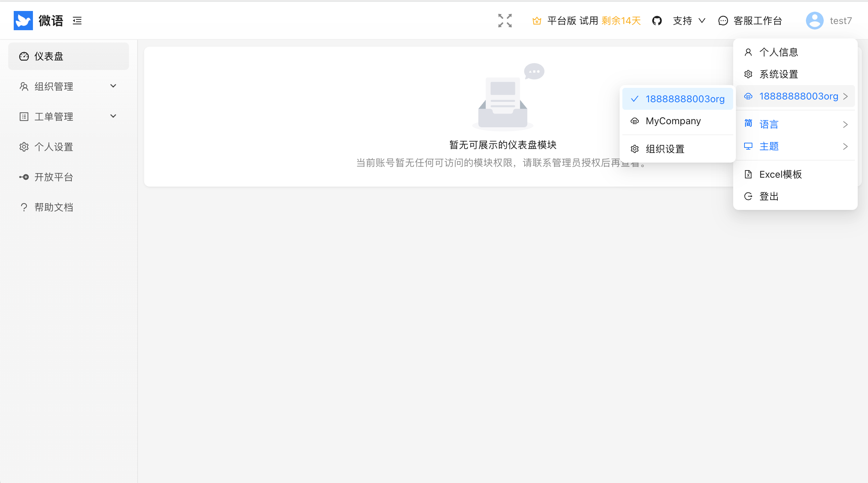
Task: Select 个人信息 from user menu
Action: coord(795,52)
